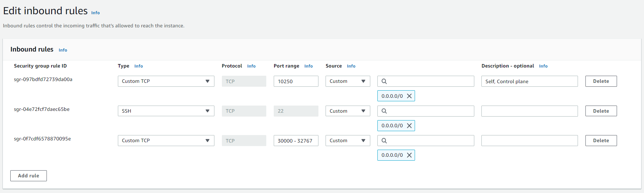Viewport: 644px width, 193px height.
Task: Open Type dropdown for the 30000 - 32767 rule
Action: [166, 141]
